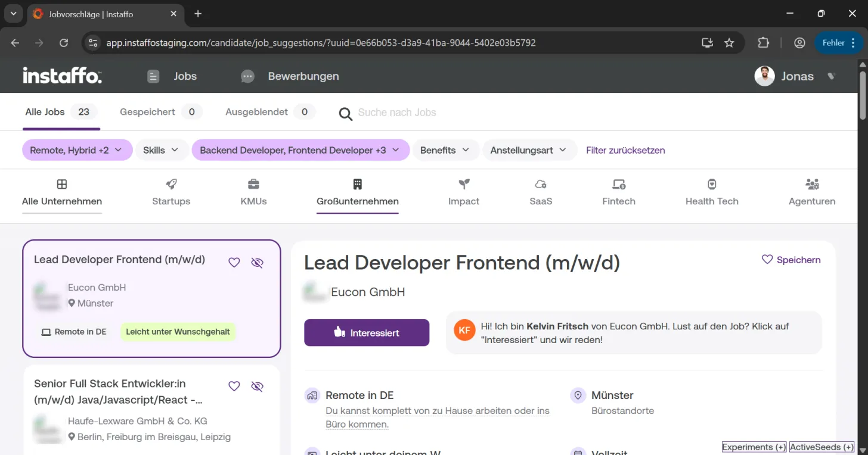The height and width of the screenshot is (455, 868).
Task: Open the tab search dropdown arrow
Action: [13, 14]
